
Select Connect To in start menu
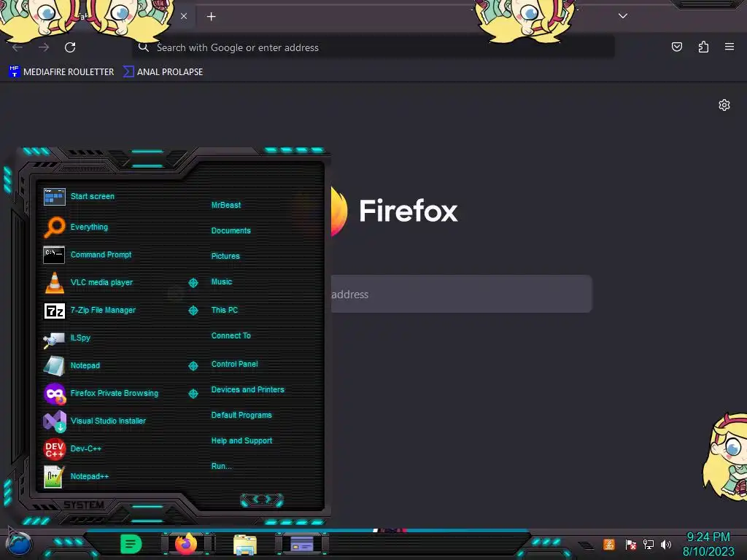[231, 335]
